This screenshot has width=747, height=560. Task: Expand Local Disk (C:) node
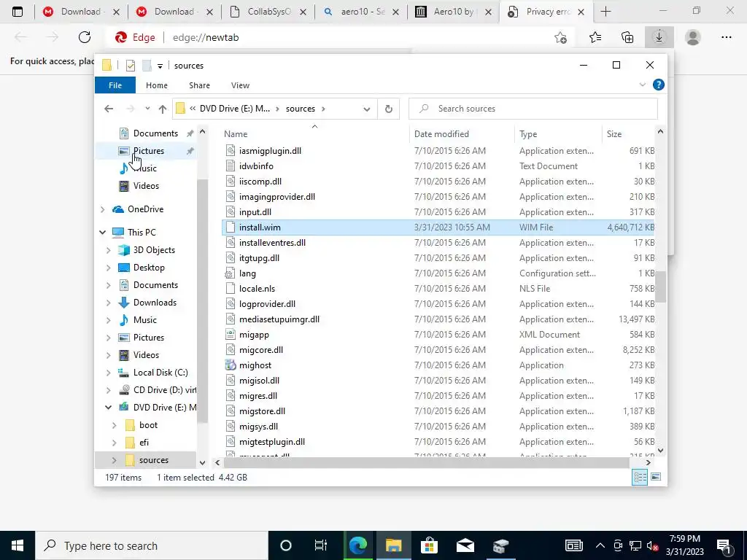(109, 373)
